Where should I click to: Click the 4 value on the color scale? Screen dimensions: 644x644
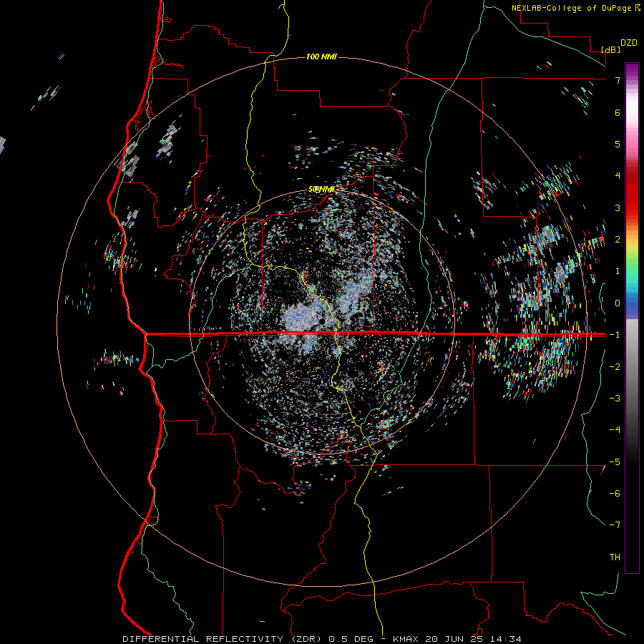point(618,176)
